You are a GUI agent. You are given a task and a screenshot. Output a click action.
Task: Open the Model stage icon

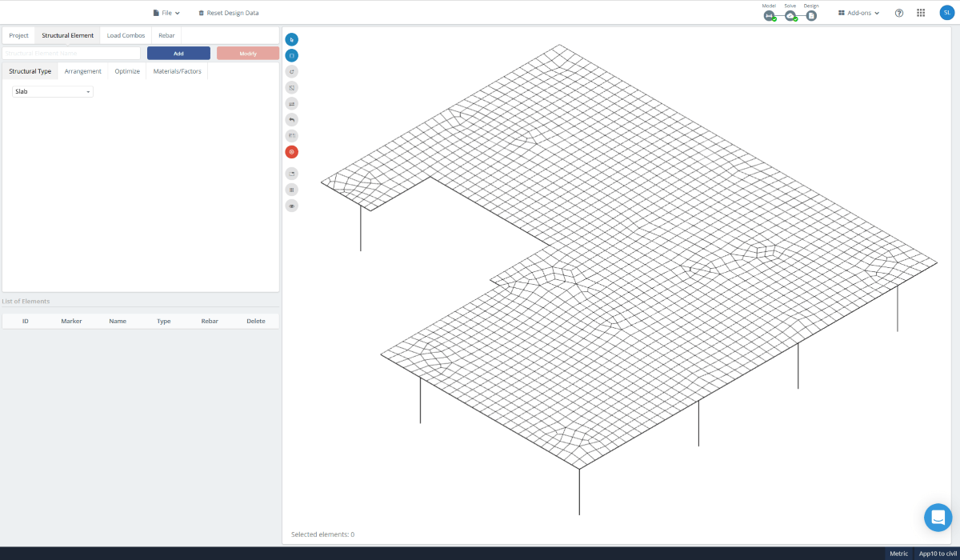coord(769,14)
